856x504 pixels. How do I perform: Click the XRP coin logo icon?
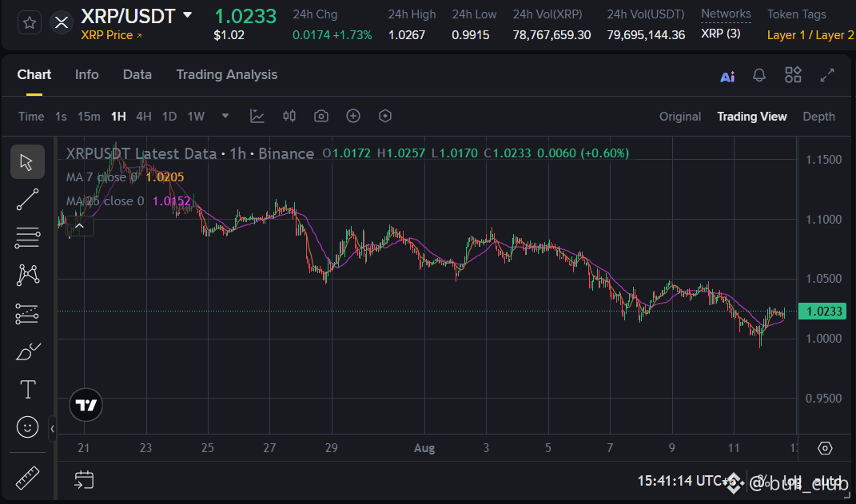click(61, 23)
